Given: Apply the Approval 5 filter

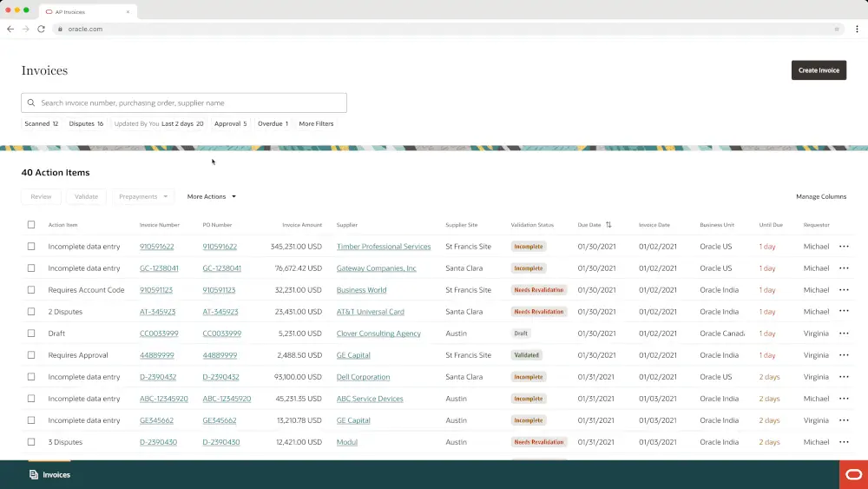Looking at the screenshot, I should click(x=230, y=123).
